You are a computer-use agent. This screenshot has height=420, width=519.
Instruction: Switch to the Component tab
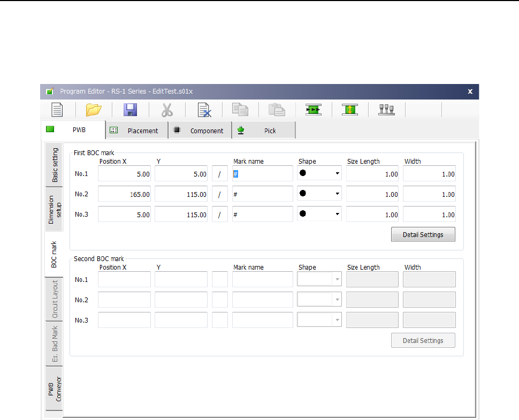200,131
